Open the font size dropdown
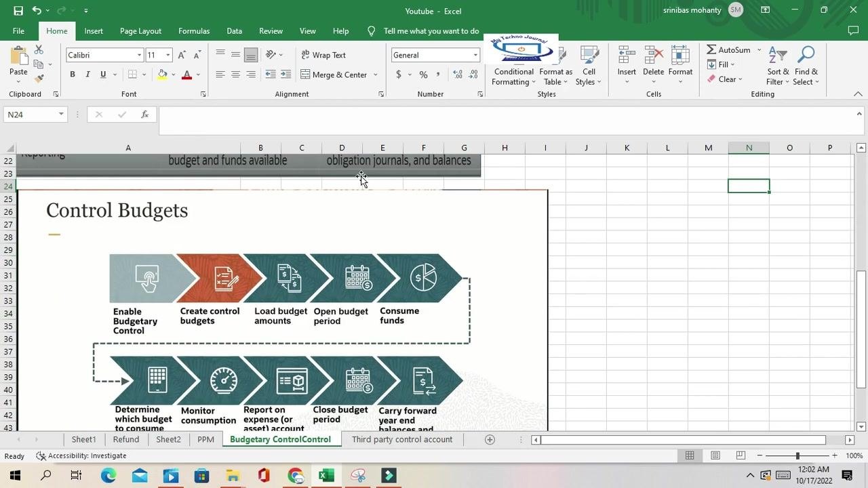The image size is (868, 488). [167, 55]
